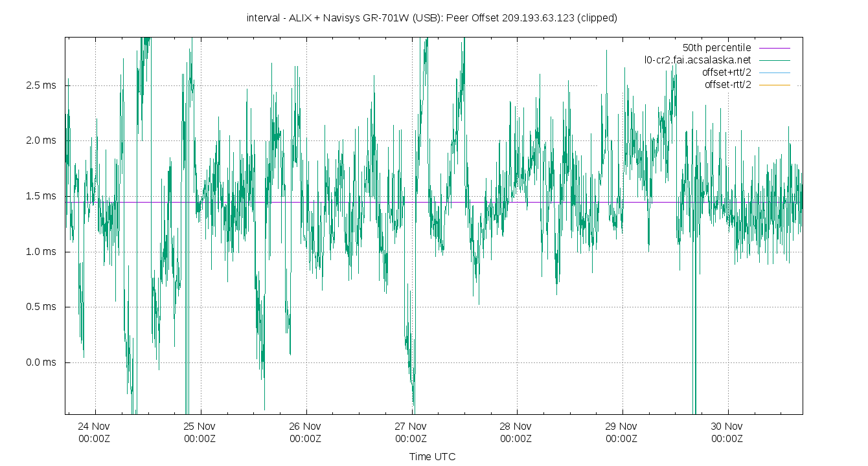Click the '24 Nov' x-axis date label
This screenshot has width=868, height=466.
94,427
